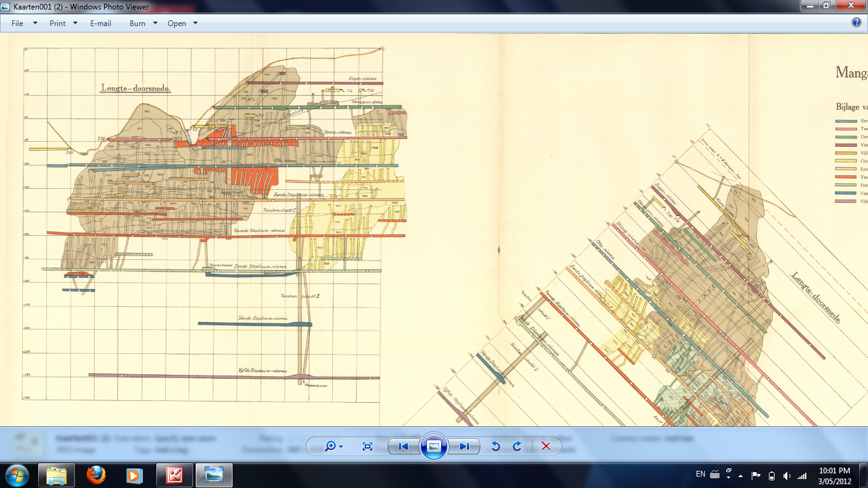868x488 pixels.
Task: Click the taskbar clock showing 10:01 PM
Action: (x=835, y=475)
